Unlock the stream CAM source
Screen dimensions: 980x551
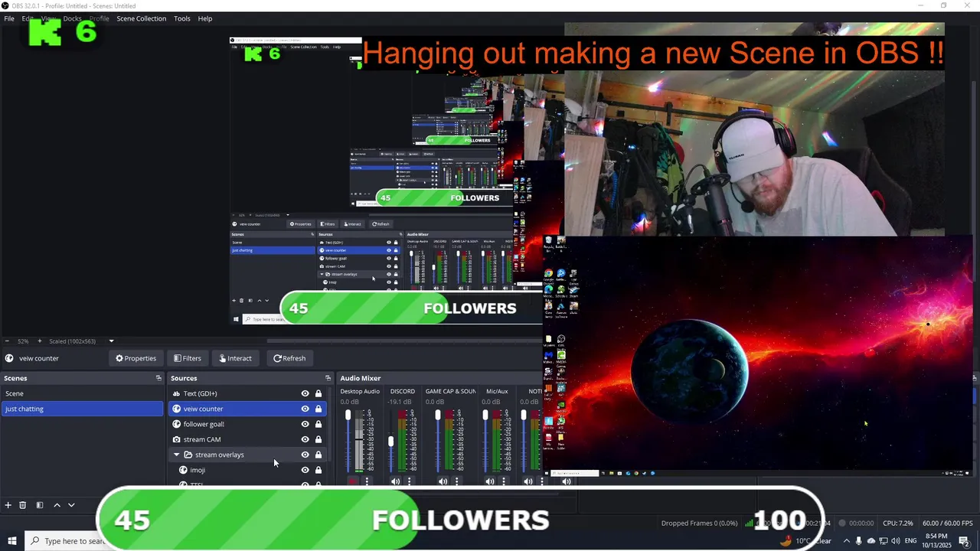[318, 439]
